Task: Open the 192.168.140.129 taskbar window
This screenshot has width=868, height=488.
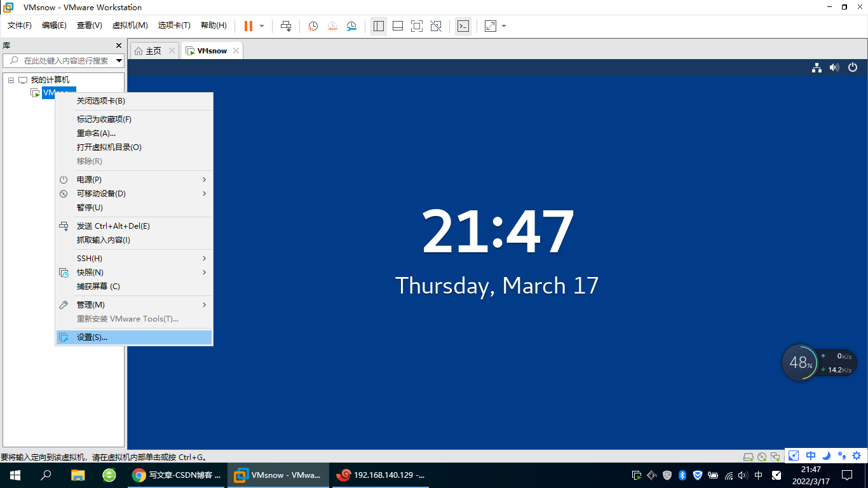Action: pyautogui.click(x=381, y=475)
